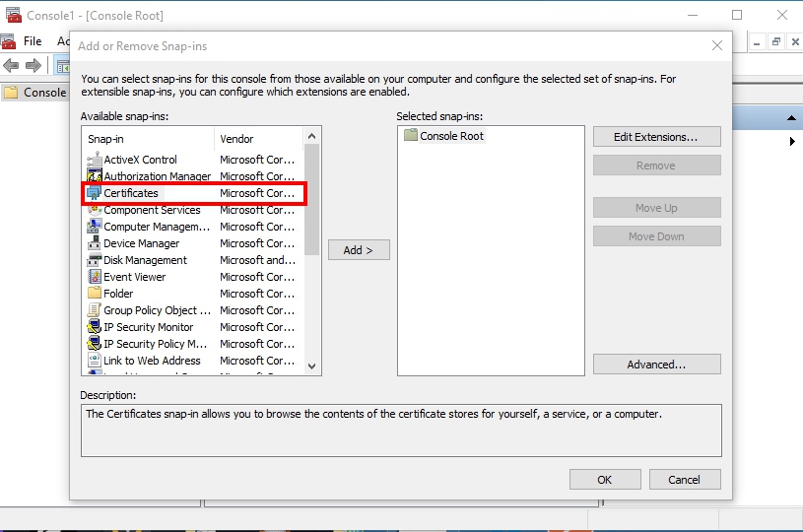Click the Advanced... button
This screenshot has height=532, width=803.
pos(656,365)
